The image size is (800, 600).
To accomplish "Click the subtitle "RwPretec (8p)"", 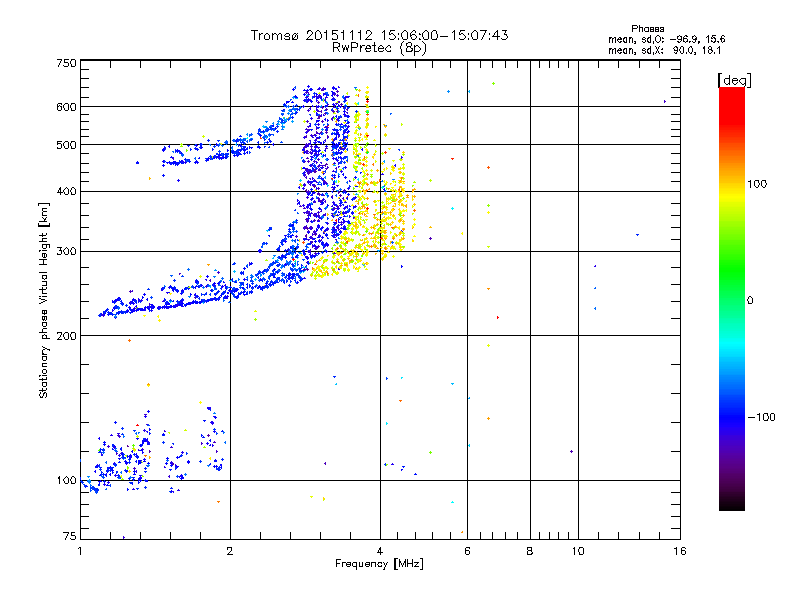I will pos(379,48).
